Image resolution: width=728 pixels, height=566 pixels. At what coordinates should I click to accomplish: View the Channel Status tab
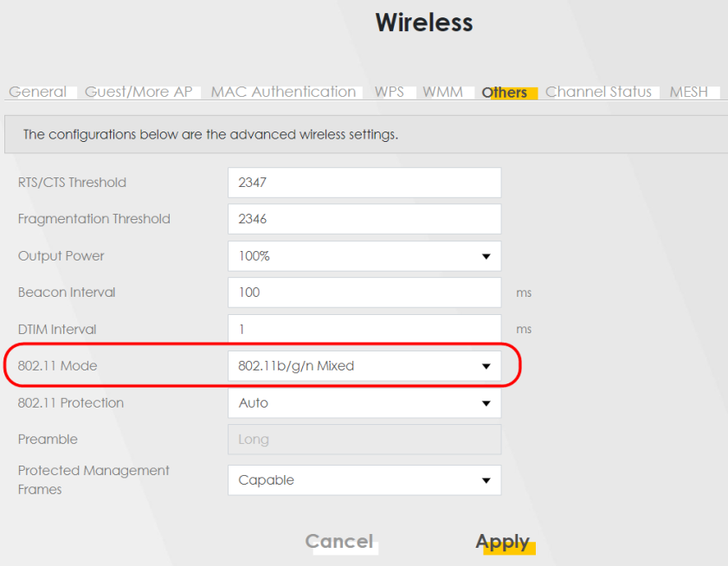tap(598, 92)
